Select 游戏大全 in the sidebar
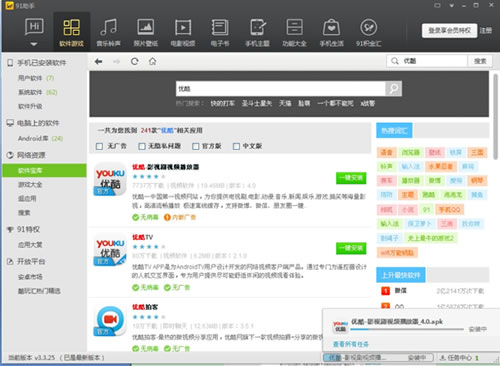 [30, 184]
